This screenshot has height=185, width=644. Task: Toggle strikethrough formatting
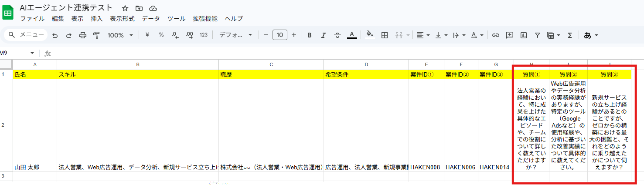point(337,35)
